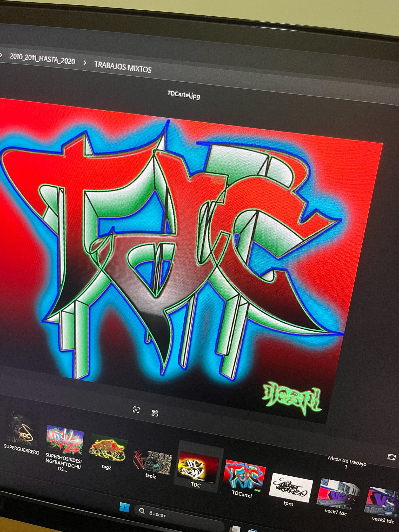
Task: Open the TRABAJOS MIXTOS breadcrumb folder
Action: coord(123,67)
